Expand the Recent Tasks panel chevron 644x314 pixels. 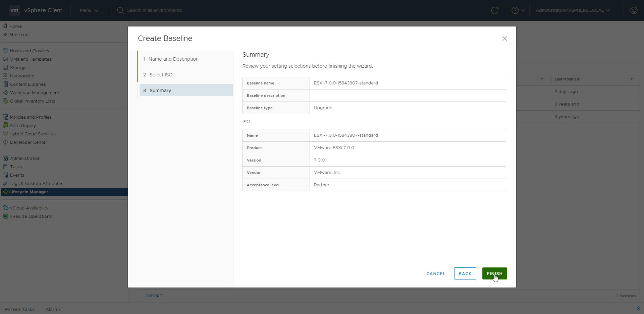638,309
